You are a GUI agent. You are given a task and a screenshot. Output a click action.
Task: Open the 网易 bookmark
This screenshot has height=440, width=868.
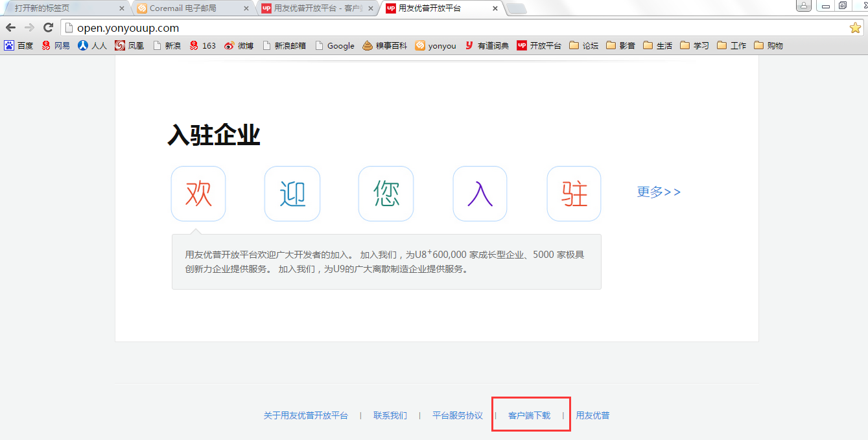click(x=56, y=45)
